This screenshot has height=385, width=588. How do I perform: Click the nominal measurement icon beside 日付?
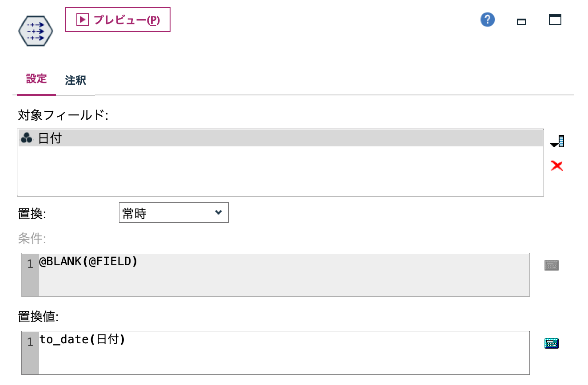click(26, 138)
